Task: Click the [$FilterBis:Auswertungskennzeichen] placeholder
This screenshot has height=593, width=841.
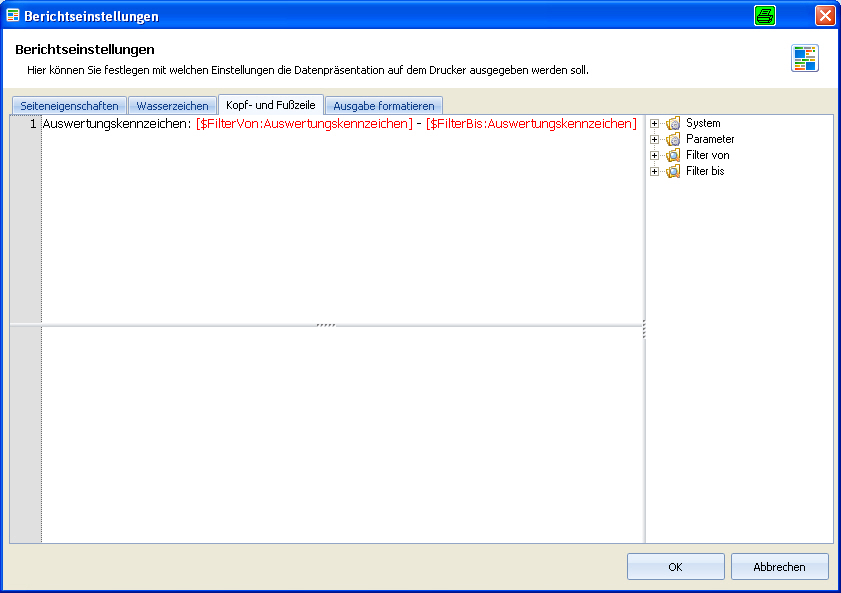Action: (x=531, y=124)
